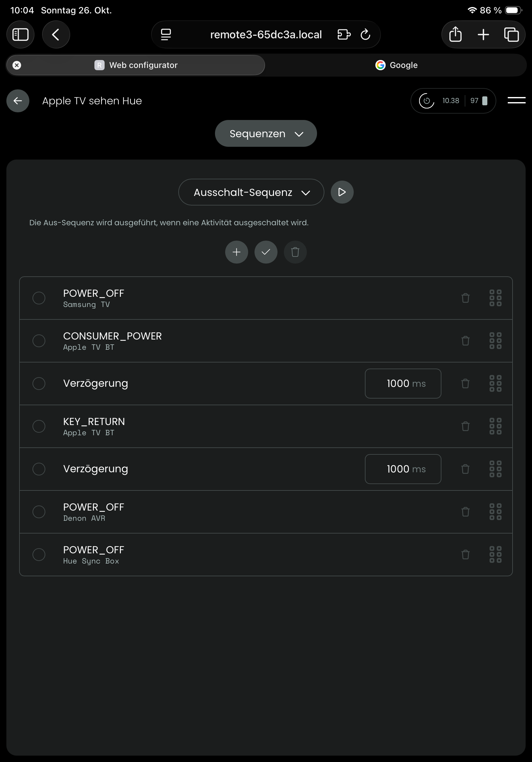Select all steps with the checkmark button
532x762 pixels.
(266, 252)
